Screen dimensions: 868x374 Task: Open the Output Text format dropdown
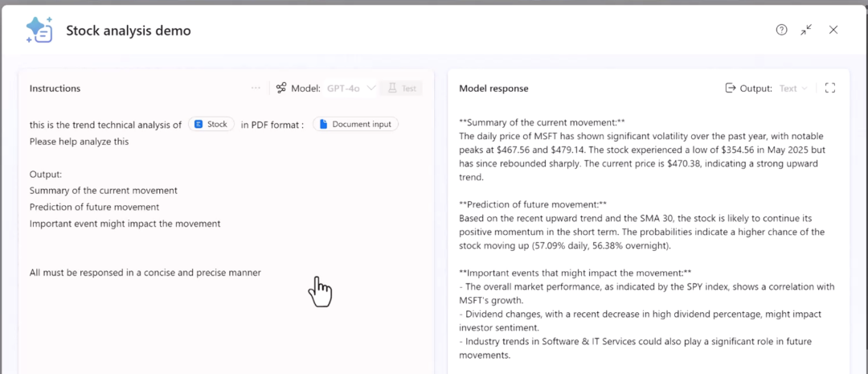(793, 88)
